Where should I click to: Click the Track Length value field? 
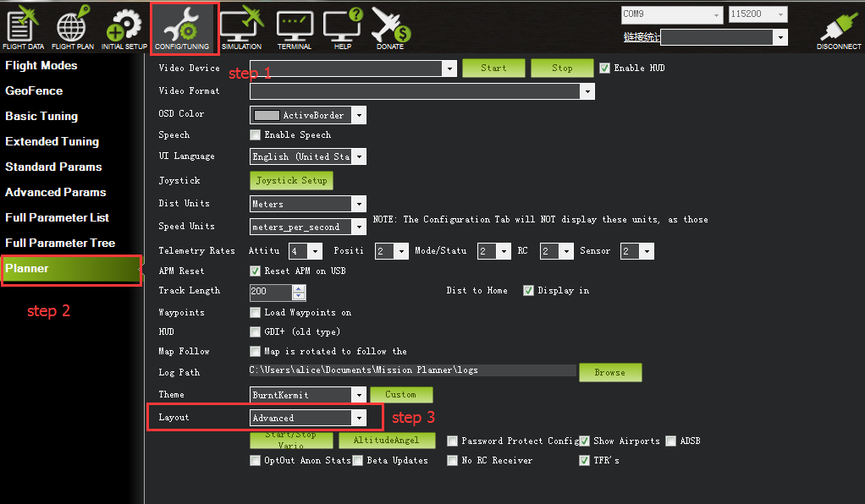(x=270, y=292)
